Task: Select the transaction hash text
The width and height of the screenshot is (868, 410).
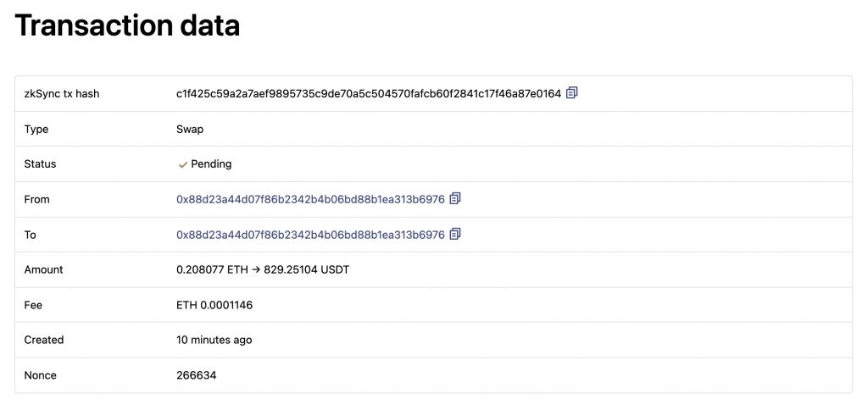Action: (369, 93)
